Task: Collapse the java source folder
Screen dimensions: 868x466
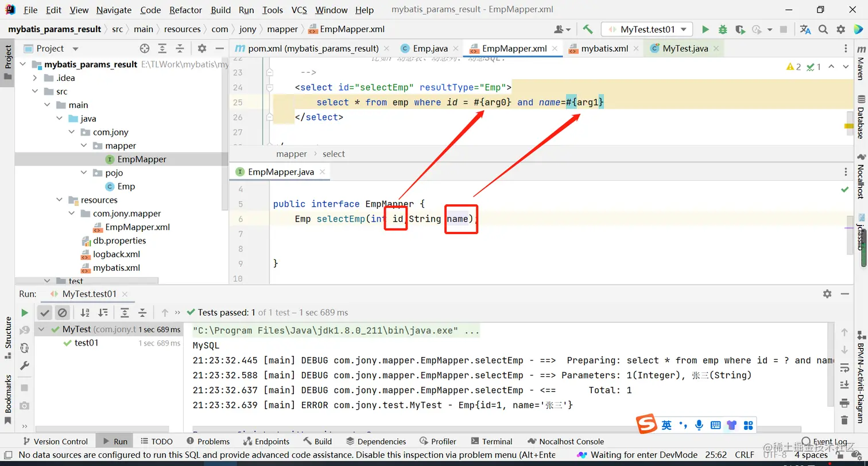Action: (60, 119)
